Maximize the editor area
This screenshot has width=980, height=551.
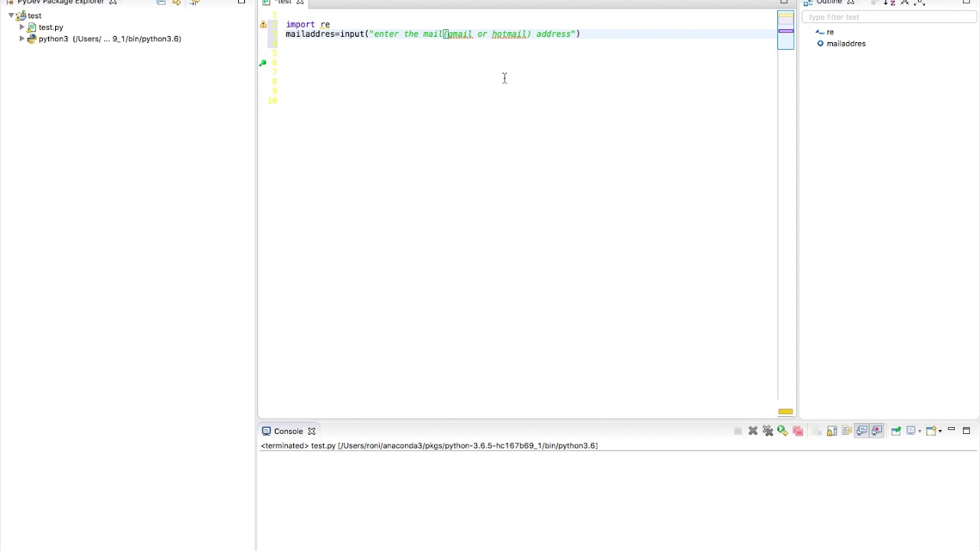(784, 2)
